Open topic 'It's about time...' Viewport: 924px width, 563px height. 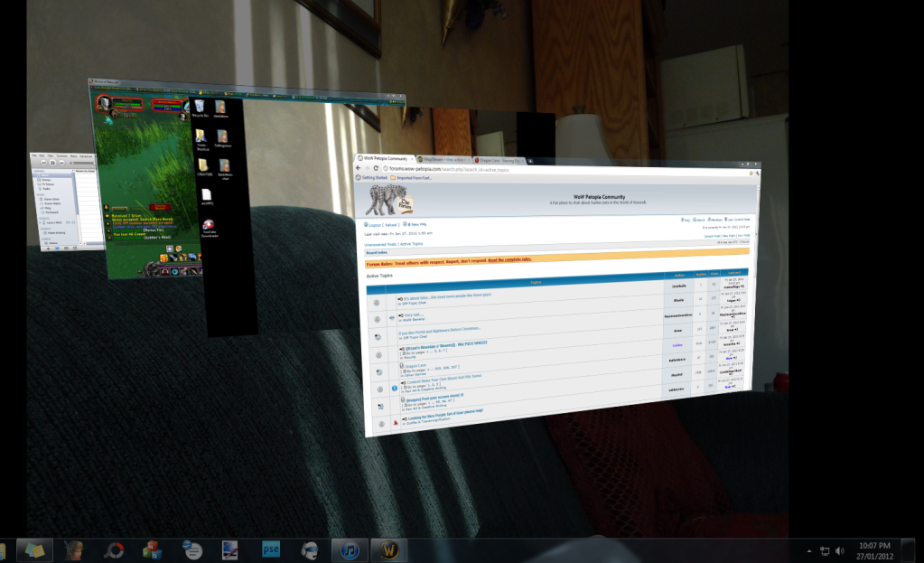coord(447,296)
